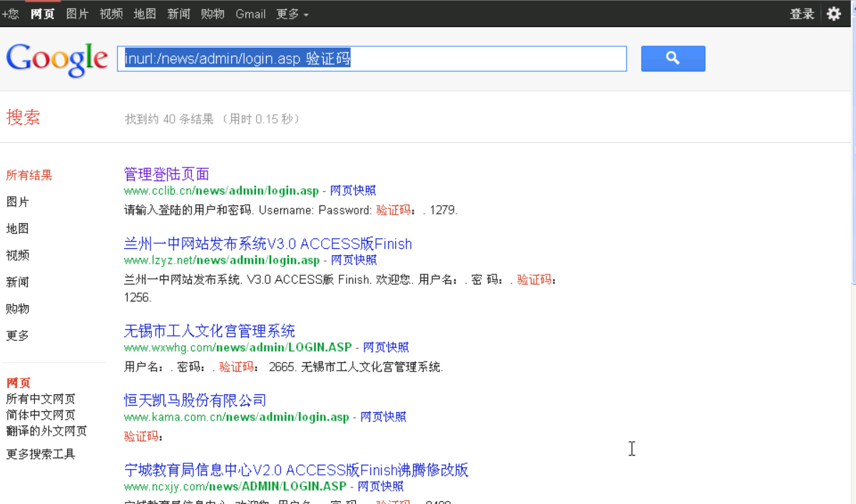Open 网页快照 for www.kama.com.cn result
The width and height of the screenshot is (856, 504).
[383, 417]
